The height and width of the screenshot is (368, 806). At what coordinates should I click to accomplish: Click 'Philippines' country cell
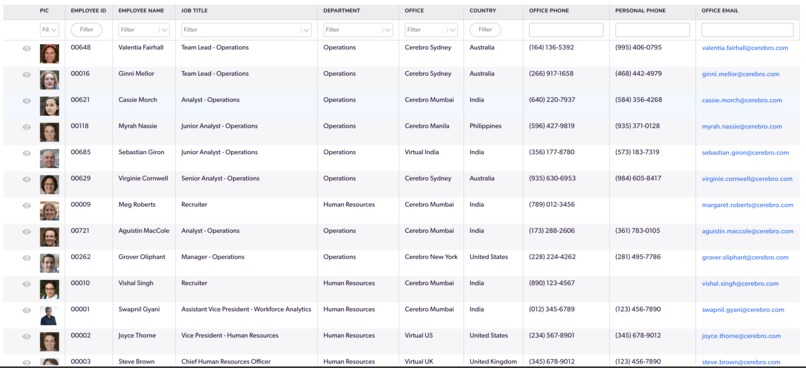[x=485, y=126]
